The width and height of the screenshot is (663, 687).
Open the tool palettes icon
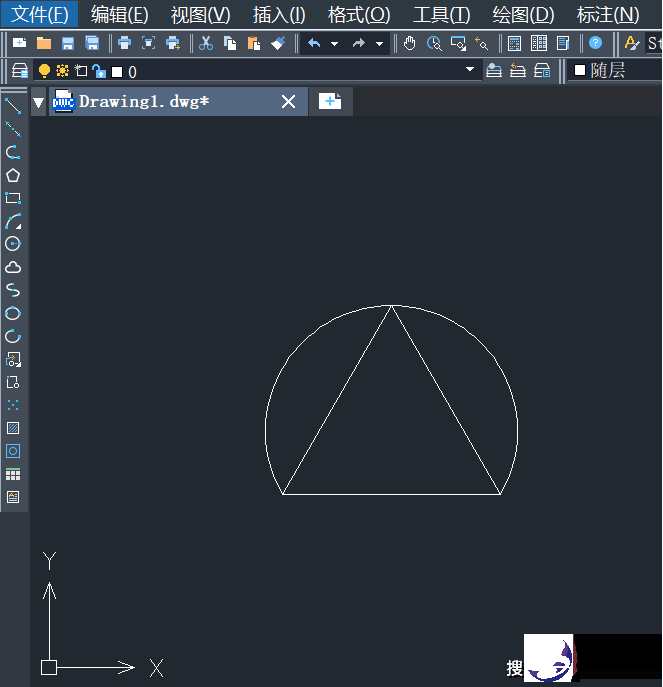click(x=563, y=43)
